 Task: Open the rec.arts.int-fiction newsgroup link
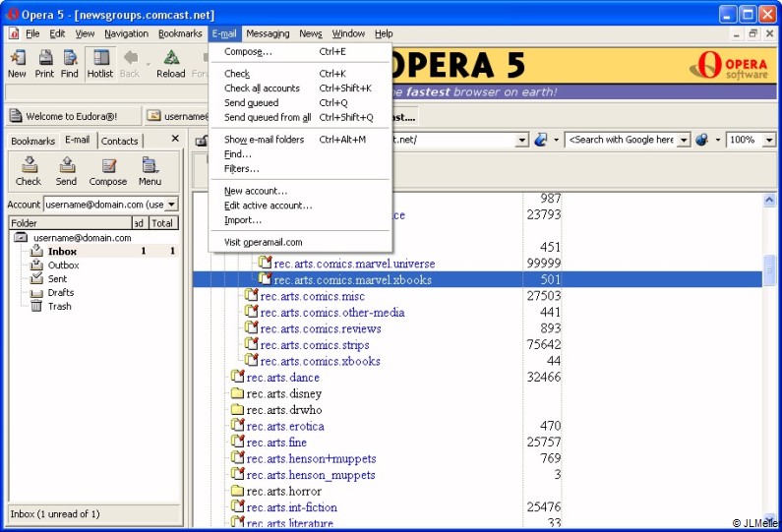292,507
